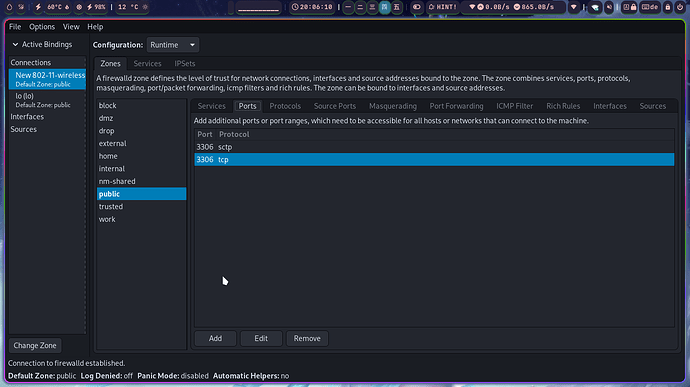Open the Wi-Fi signal dropdown icon
The image size is (690, 387).
tap(574, 7)
